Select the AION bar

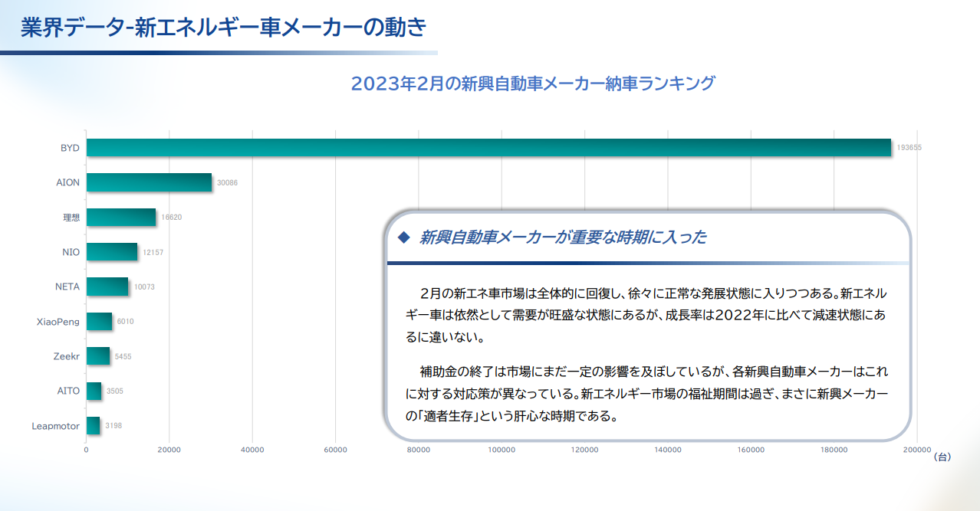(x=149, y=182)
